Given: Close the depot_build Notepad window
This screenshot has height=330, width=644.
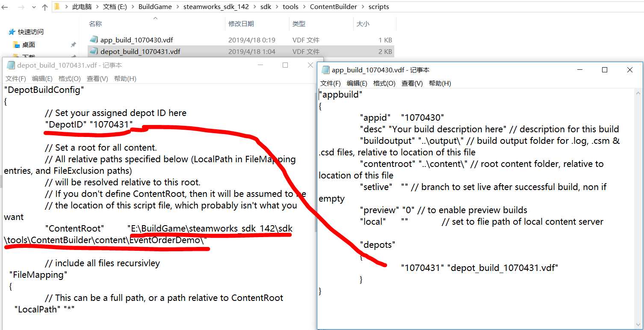Looking at the screenshot, I should [x=310, y=65].
